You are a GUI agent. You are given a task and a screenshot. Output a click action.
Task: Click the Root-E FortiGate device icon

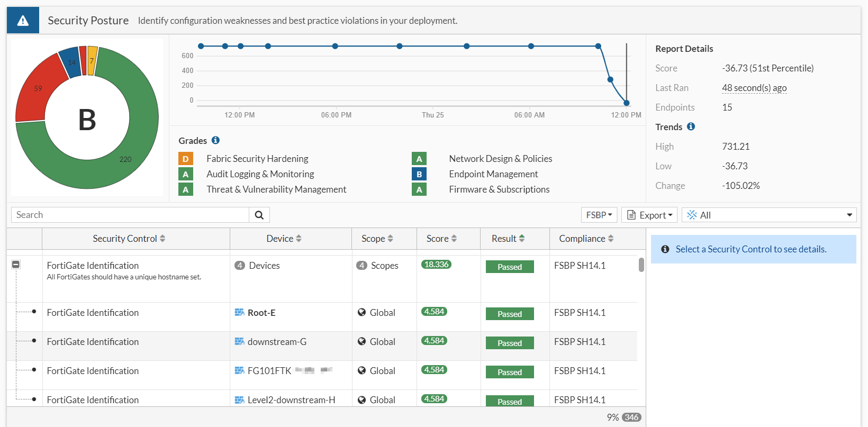click(239, 313)
